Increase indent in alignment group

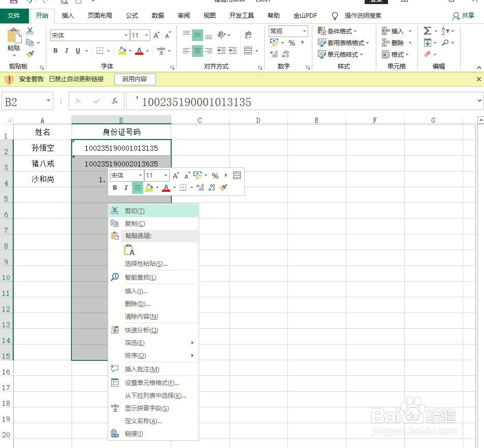[233, 51]
